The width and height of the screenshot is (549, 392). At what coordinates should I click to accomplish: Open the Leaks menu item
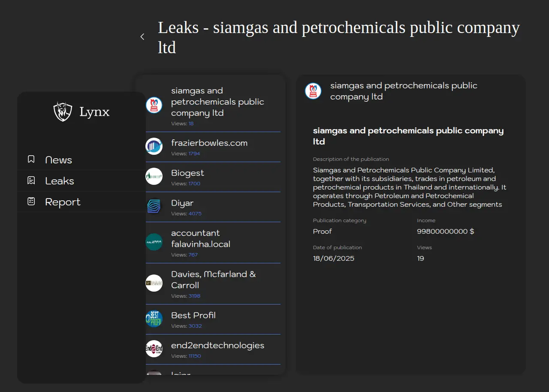[x=60, y=181]
